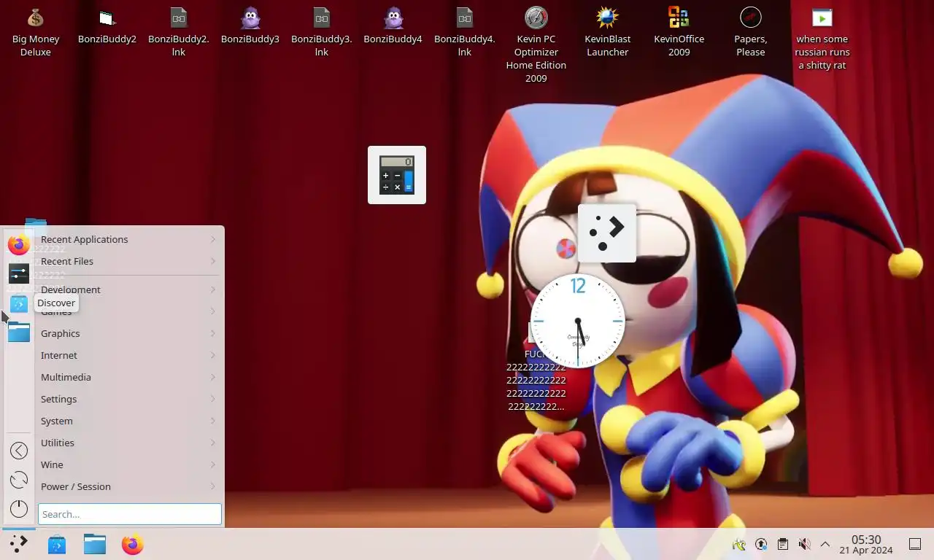Open the clipboard tray icon
The height and width of the screenshot is (560, 934).
tap(783, 544)
